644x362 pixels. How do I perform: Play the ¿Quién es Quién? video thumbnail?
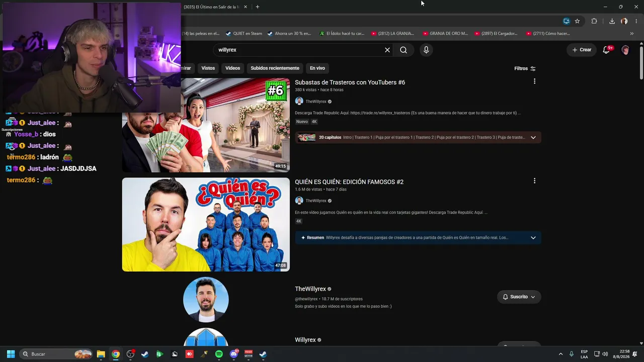click(x=206, y=225)
